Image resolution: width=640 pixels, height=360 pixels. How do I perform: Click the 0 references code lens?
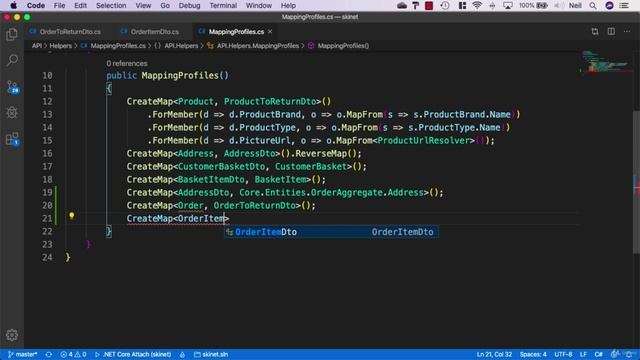point(127,63)
